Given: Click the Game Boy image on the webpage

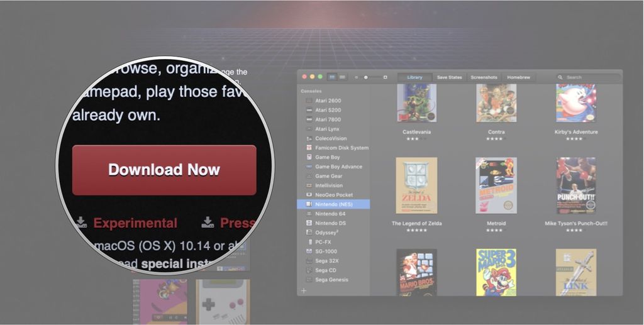Looking at the screenshot, I should pyautogui.click(x=223, y=302).
